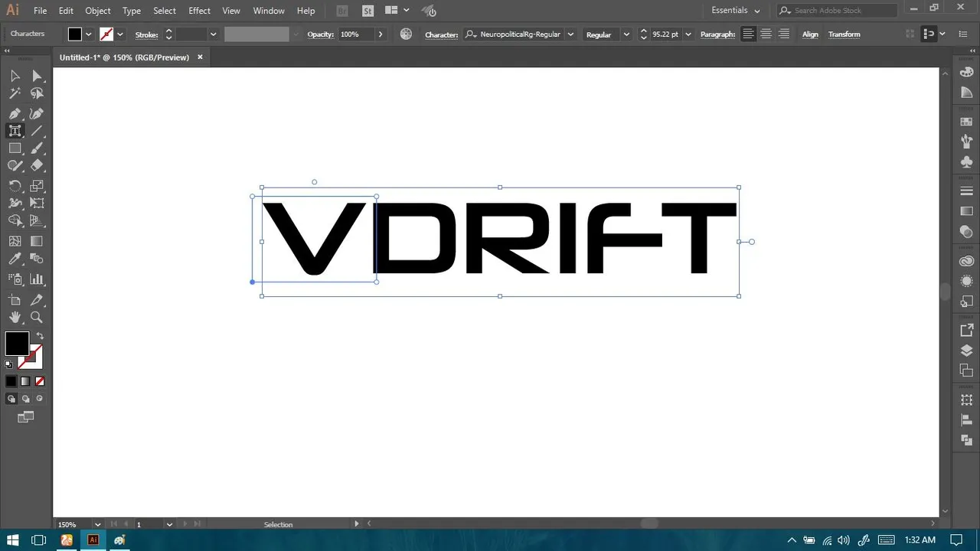Apply solid Color mode button
The image size is (980, 551).
(x=11, y=381)
